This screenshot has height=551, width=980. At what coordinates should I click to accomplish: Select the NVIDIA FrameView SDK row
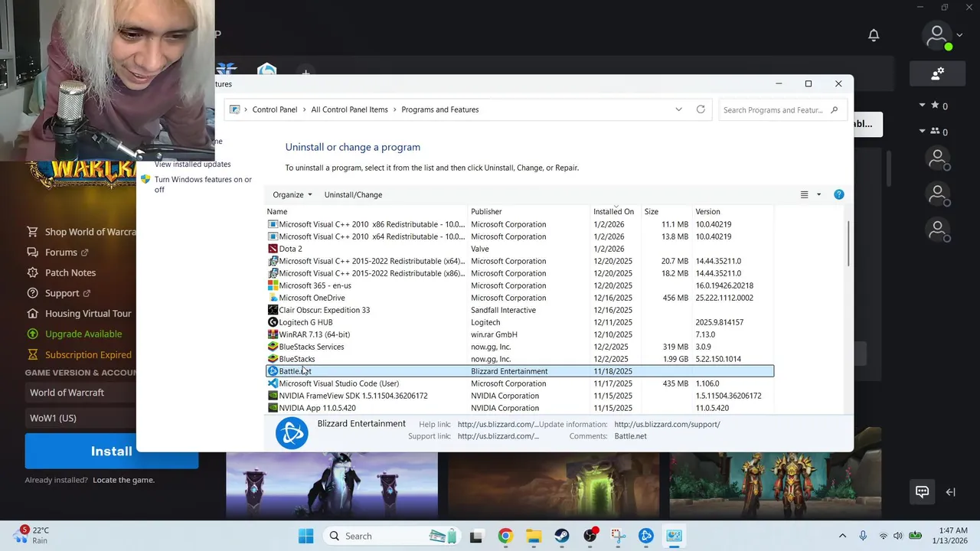point(520,396)
